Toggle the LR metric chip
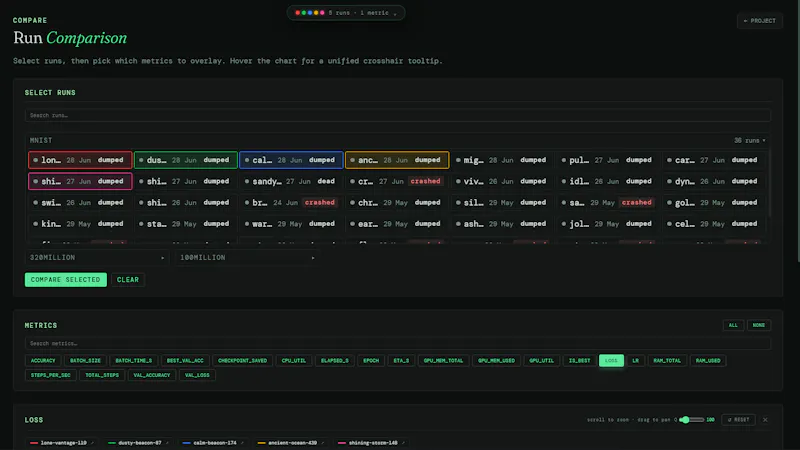This screenshot has height=450, width=800. click(x=635, y=361)
